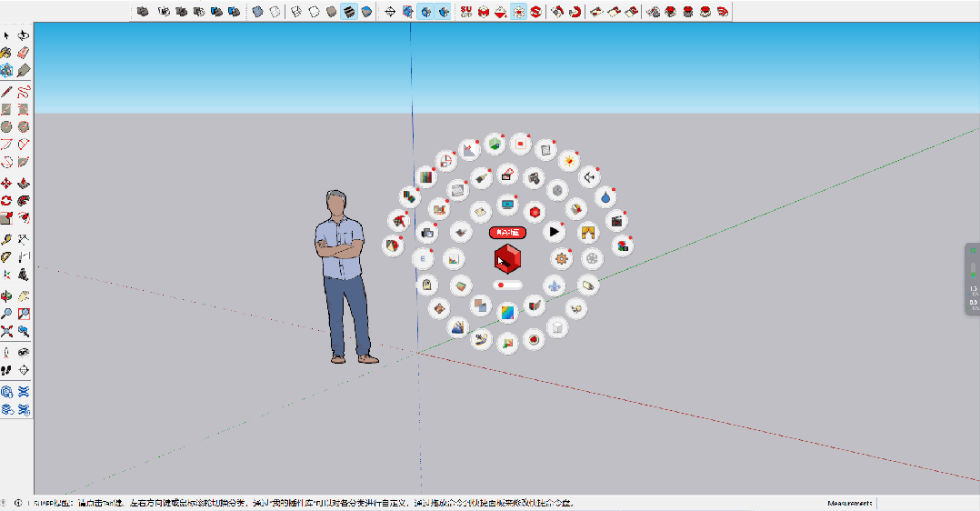980x511 pixels.
Task: Click the Section Plane toolbar icon
Action: pos(390,11)
